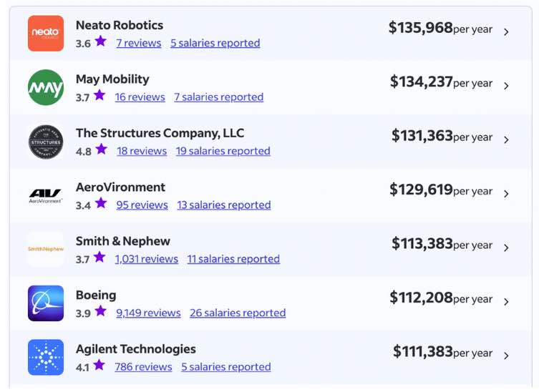539x392 pixels.
Task: Click the Smith & Nephew logo
Action: coord(46,249)
